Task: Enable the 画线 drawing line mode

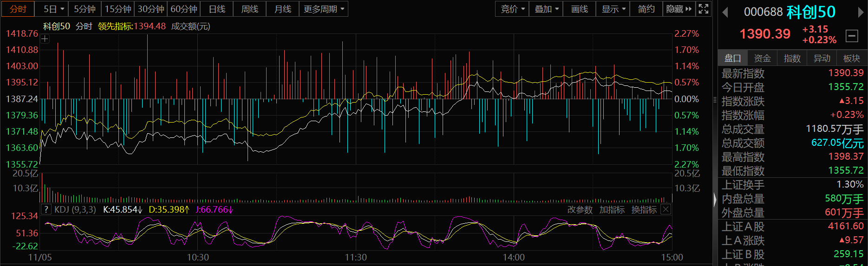Action: coord(579,9)
